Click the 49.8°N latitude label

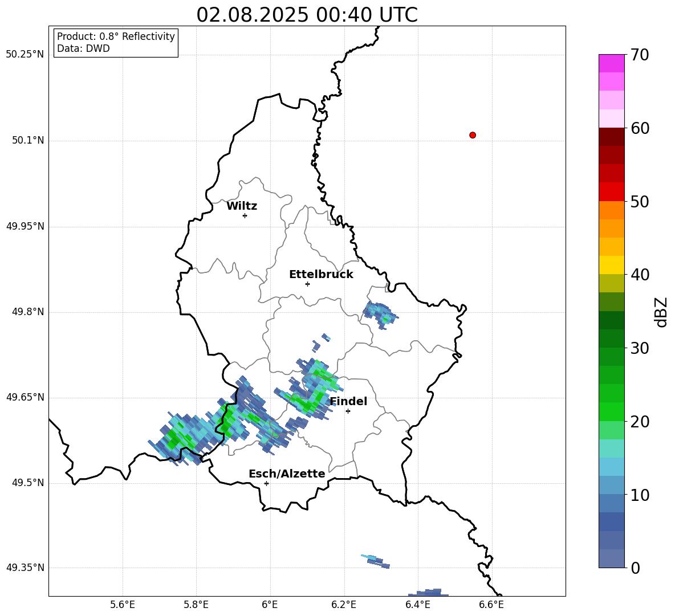pyautogui.click(x=28, y=312)
